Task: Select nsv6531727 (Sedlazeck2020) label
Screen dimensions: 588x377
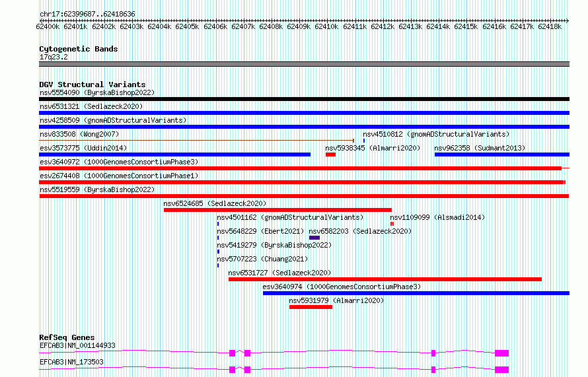Action: coord(279,273)
